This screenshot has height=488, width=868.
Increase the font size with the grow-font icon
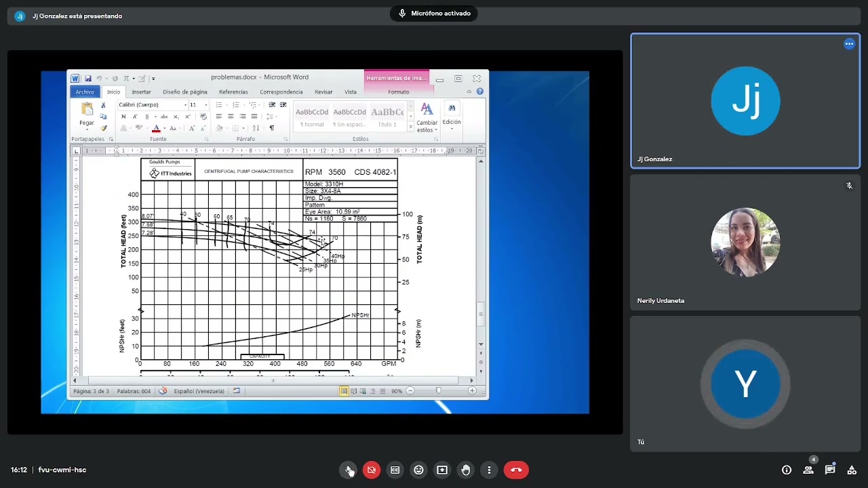point(192,128)
